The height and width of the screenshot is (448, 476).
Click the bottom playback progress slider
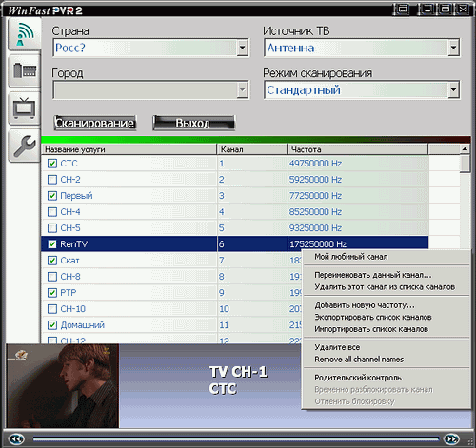(236, 439)
